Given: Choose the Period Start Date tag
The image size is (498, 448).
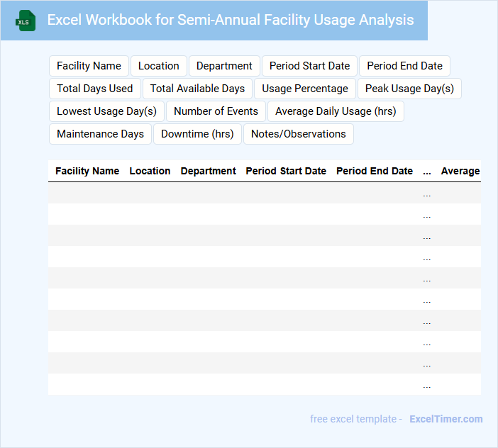Looking at the screenshot, I should click(309, 66).
